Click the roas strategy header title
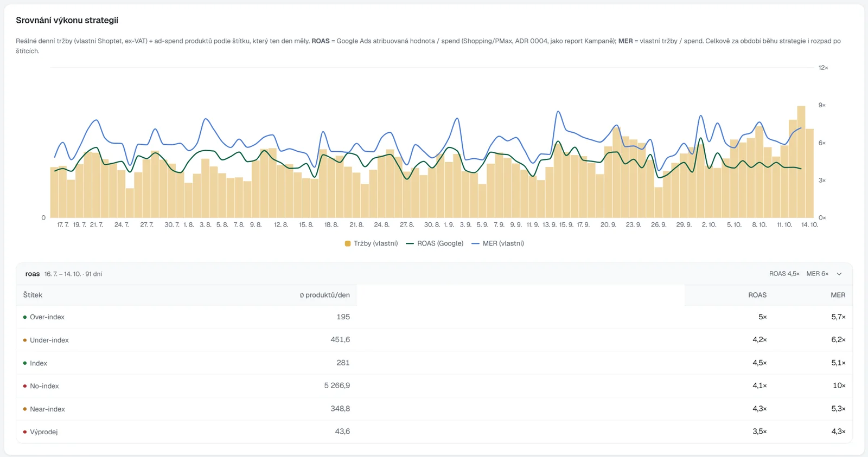 [33, 274]
